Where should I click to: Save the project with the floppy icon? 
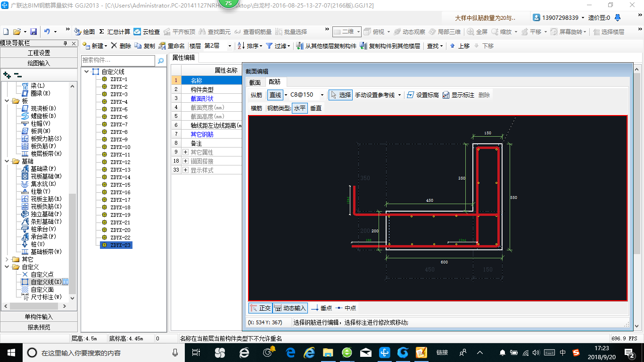click(33, 32)
